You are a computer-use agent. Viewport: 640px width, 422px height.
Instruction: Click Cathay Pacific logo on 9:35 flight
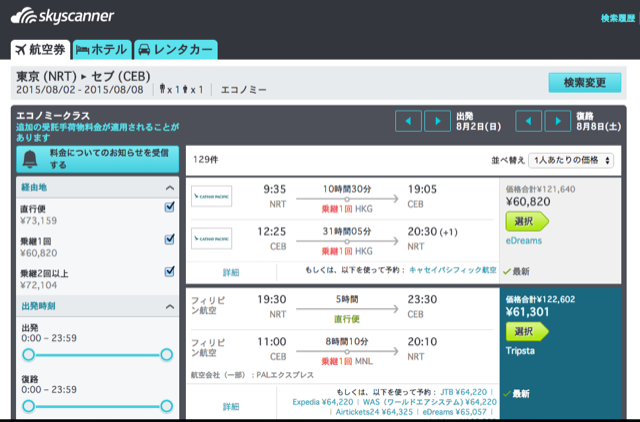tap(211, 196)
